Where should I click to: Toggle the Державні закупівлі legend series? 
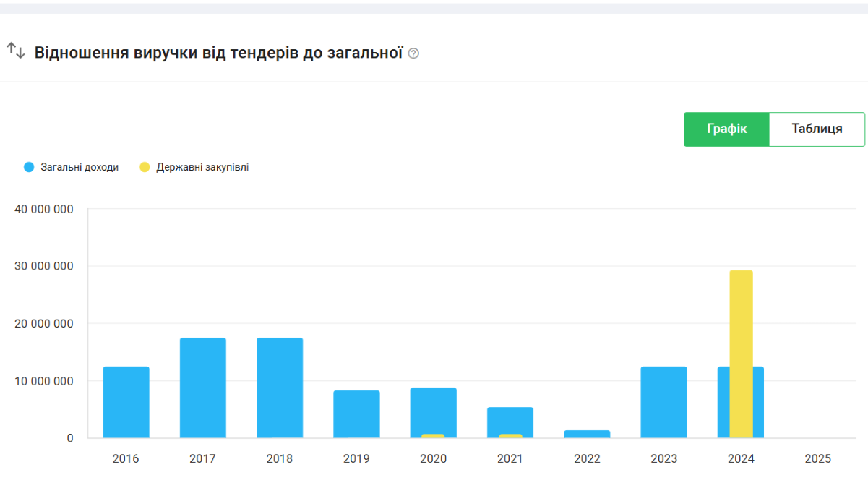click(202, 167)
